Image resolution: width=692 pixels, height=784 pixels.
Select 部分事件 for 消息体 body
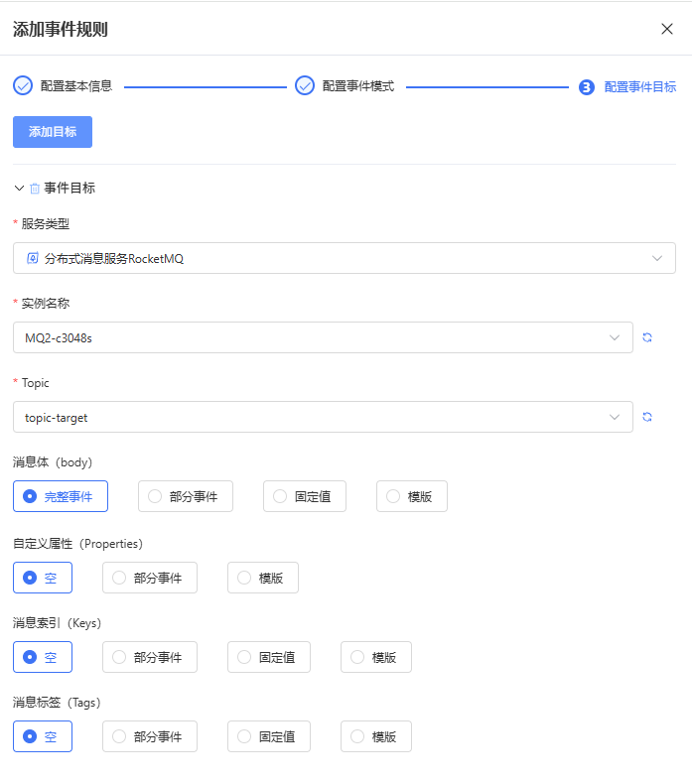point(186,496)
